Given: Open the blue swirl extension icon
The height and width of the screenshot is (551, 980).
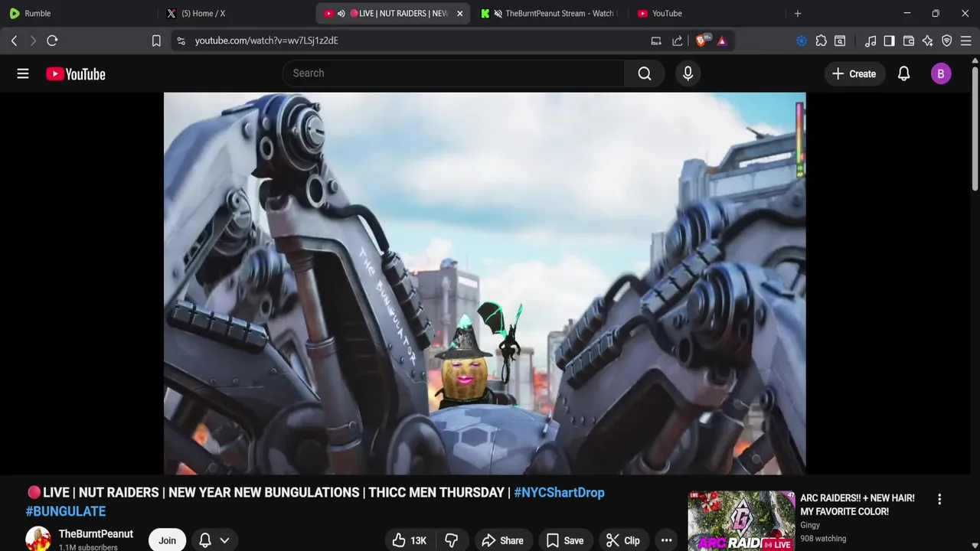Looking at the screenshot, I should point(802,41).
